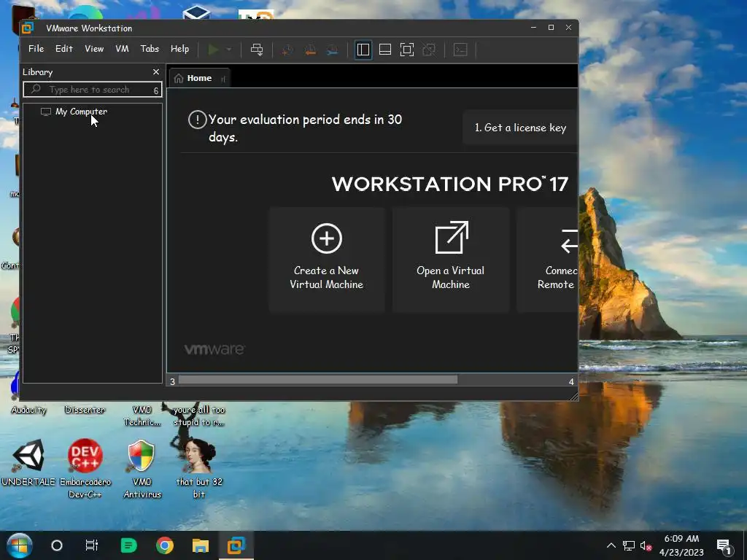Click the VMO Technic... desktop icon label
This screenshot has width=747, height=560.
pyautogui.click(x=142, y=416)
